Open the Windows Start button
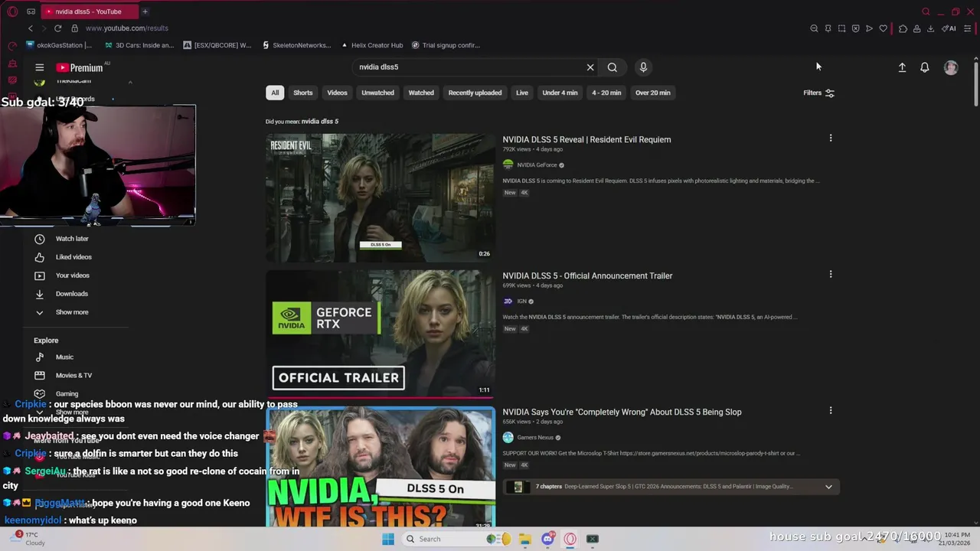 pyautogui.click(x=388, y=539)
